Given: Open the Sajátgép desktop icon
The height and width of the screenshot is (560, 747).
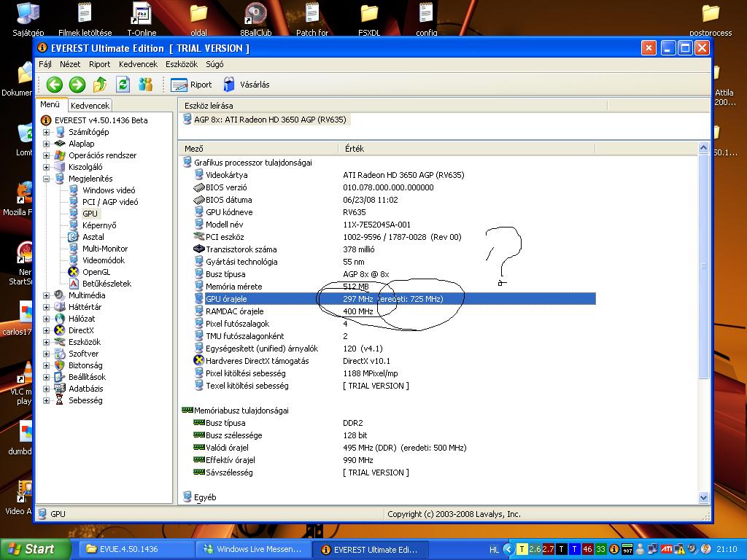Looking at the screenshot, I should click(x=28, y=19).
